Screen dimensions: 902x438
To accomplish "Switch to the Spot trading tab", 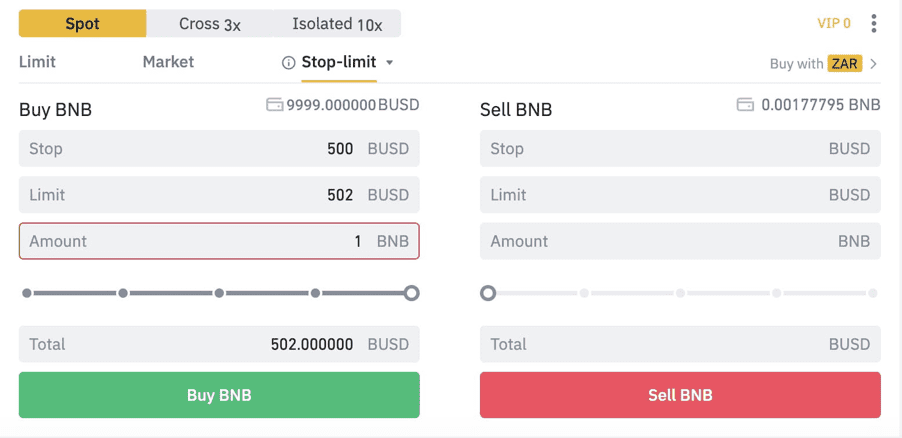I will 82,24.
